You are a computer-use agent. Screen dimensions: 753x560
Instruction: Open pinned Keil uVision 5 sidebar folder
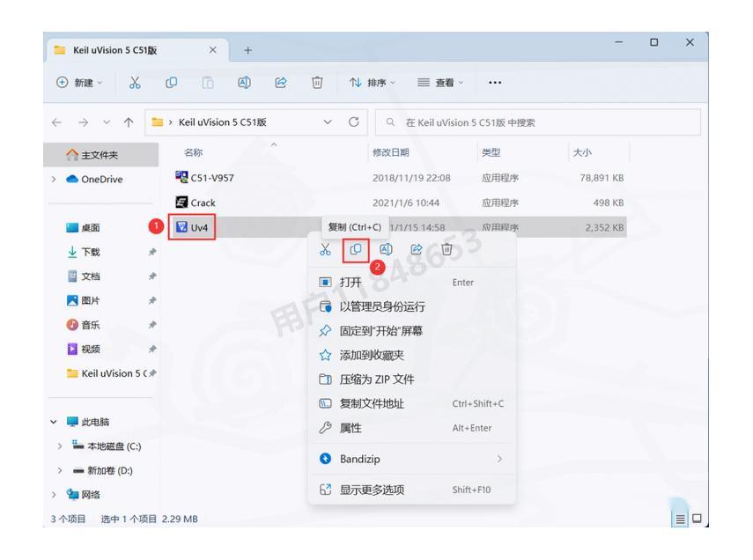(x=107, y=373)
